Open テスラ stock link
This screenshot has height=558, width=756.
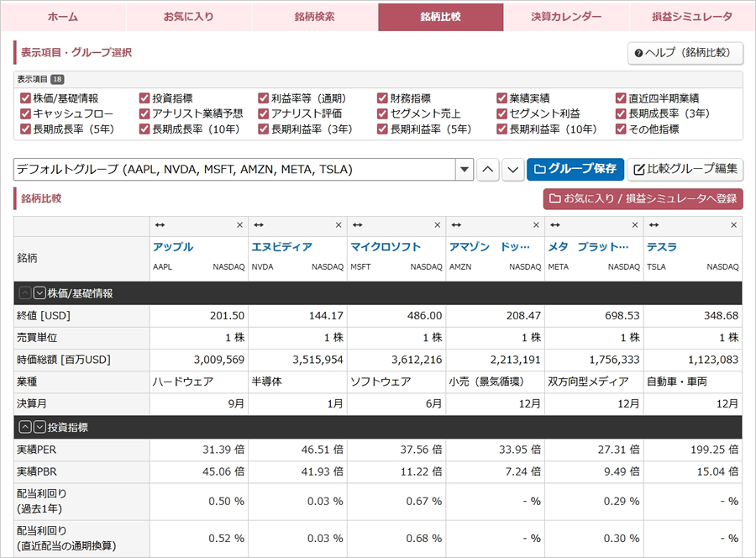[662, 247]
